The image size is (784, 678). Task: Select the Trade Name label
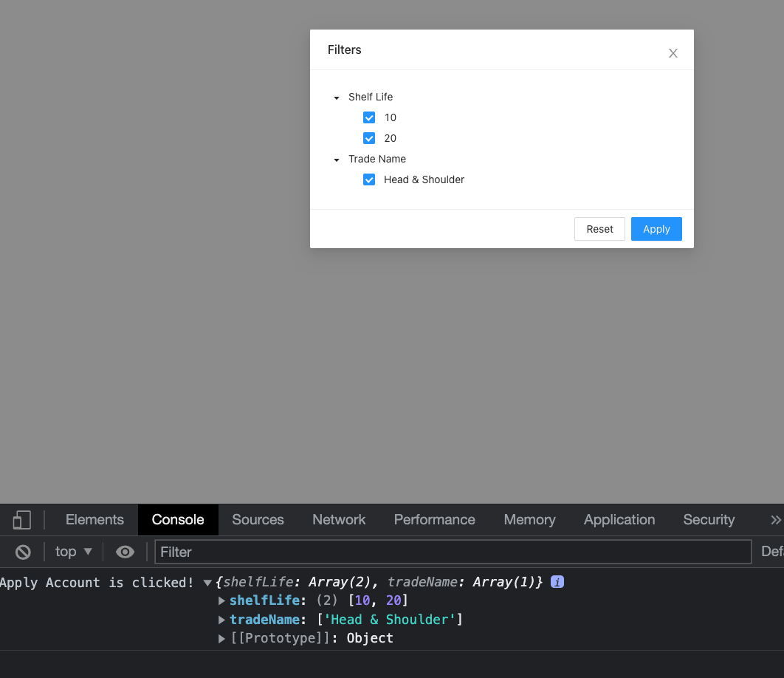coord(377,159)
